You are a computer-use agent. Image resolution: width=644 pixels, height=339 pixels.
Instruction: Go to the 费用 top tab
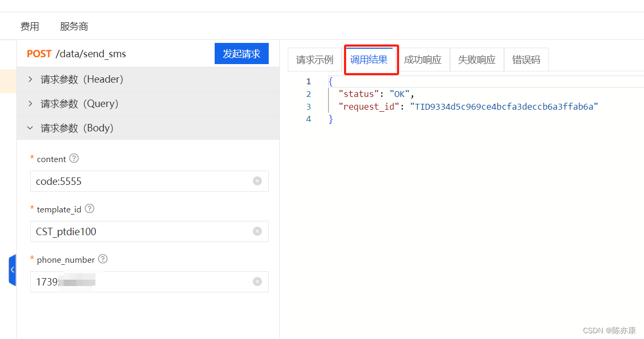(30, 26)
